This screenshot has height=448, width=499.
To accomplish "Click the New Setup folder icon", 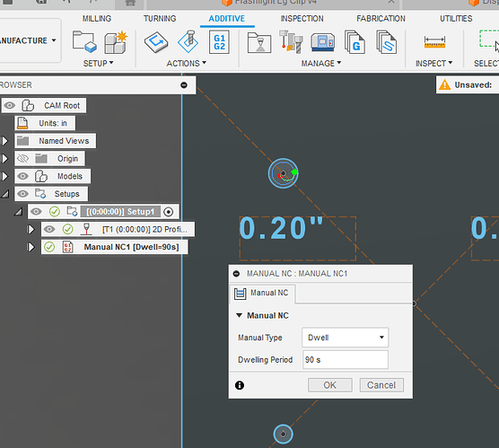I will pyautogui.click(x=84, y=41).
